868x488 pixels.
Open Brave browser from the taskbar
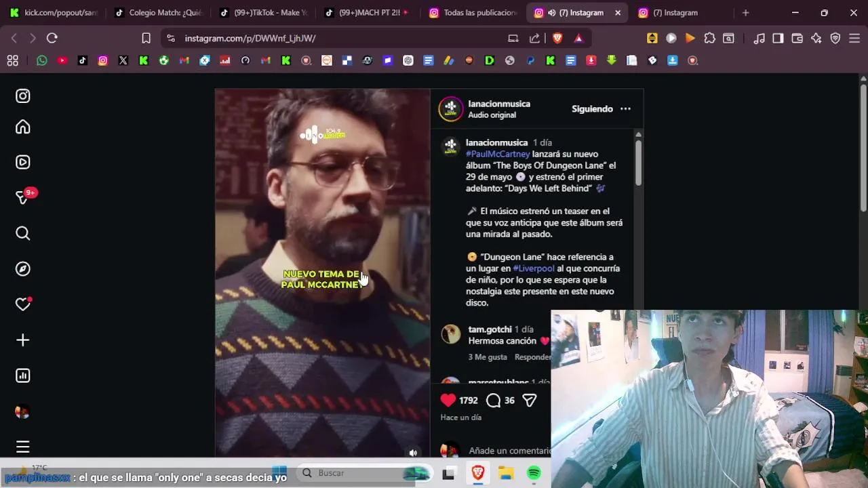(478, 473)
